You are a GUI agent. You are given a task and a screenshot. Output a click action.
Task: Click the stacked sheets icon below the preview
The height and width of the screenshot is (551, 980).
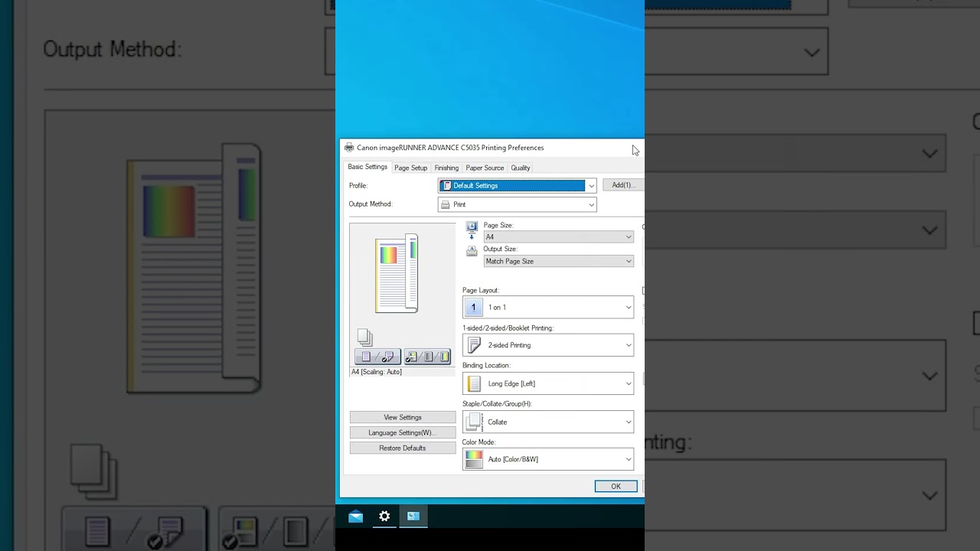coord(364,337)
